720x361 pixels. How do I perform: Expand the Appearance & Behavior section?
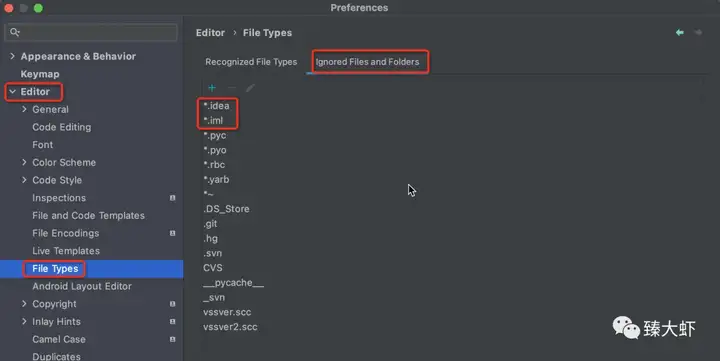(12, 56)
